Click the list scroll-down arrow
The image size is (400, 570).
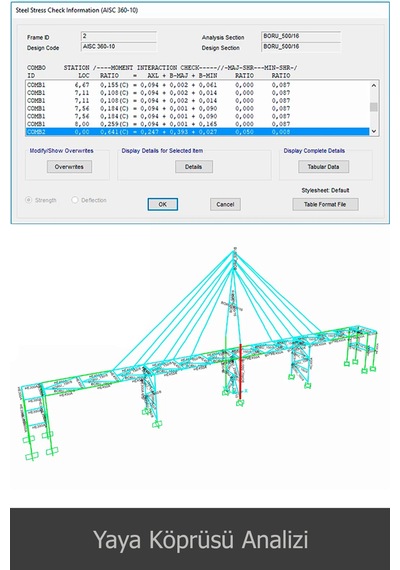tap(373, 132)
